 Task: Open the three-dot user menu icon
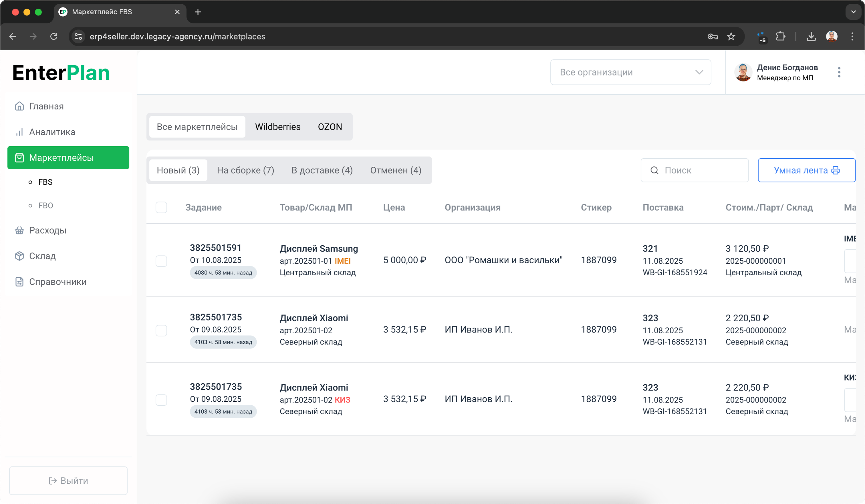pos(839,72)
